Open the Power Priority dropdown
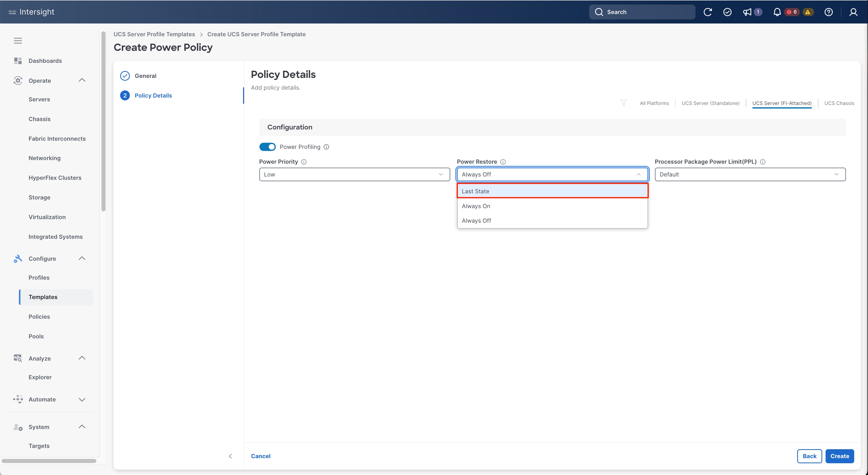868x475 pixels. [354, 174]
